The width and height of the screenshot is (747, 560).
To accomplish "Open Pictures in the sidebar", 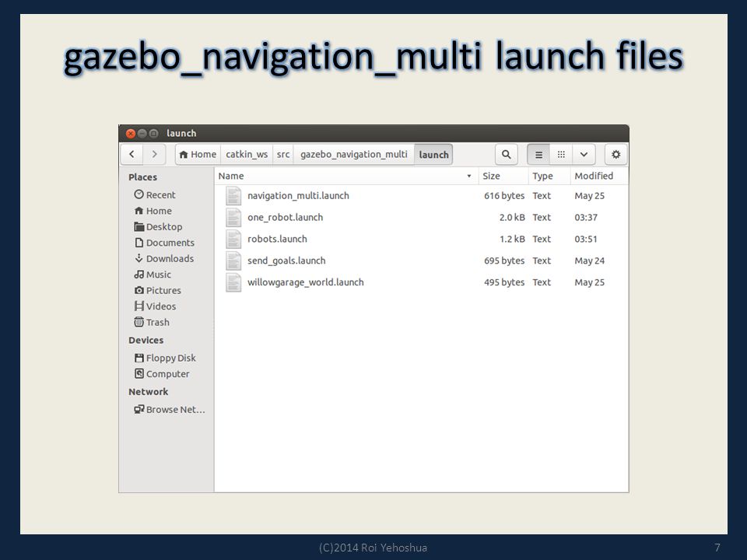I will click(x=158, y=290).
